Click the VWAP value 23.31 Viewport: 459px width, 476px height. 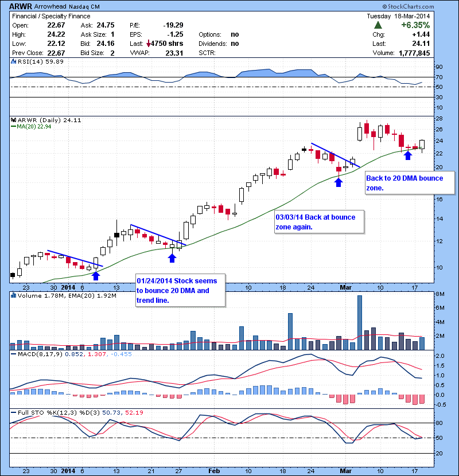174,53
